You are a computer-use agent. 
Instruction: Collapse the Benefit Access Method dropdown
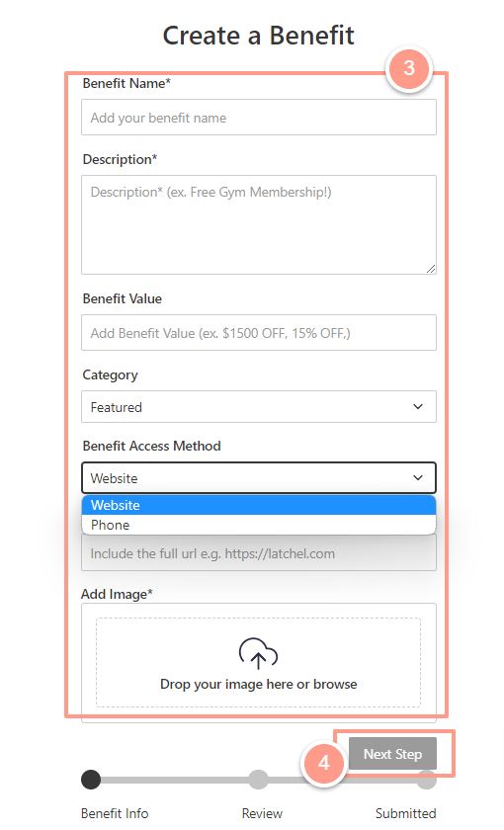coord(258,478)
